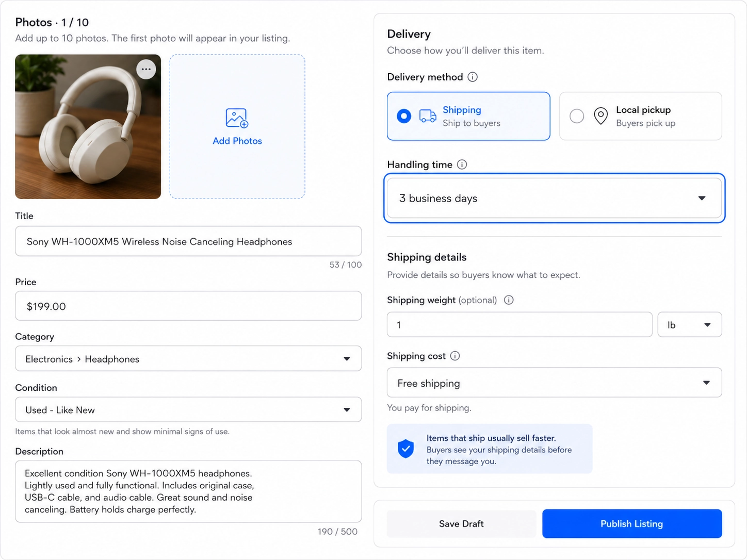Image resolution: width=747 pixels, height=560 pixels.
Task: Click the '53 / 100' title character count
Action: point(346,265)
